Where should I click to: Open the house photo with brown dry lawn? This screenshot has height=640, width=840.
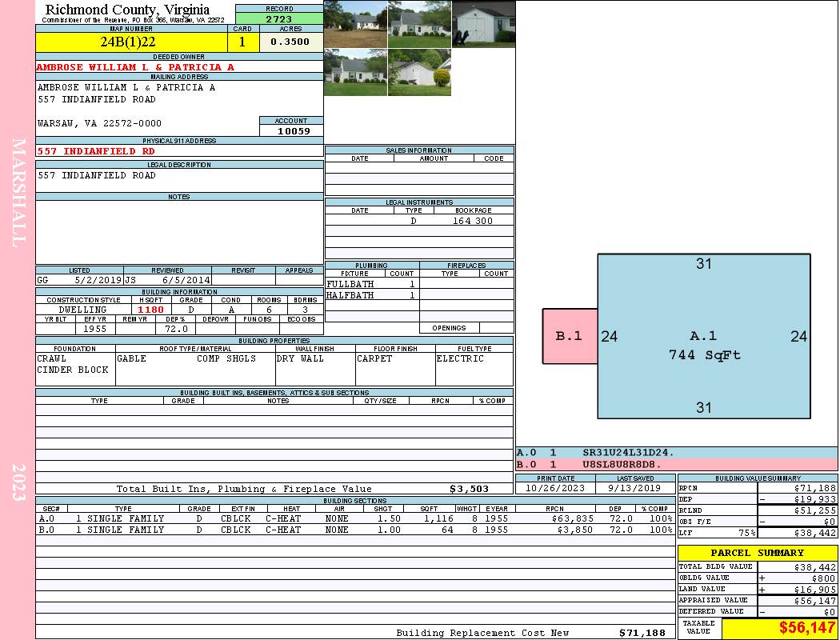(355, 24)
